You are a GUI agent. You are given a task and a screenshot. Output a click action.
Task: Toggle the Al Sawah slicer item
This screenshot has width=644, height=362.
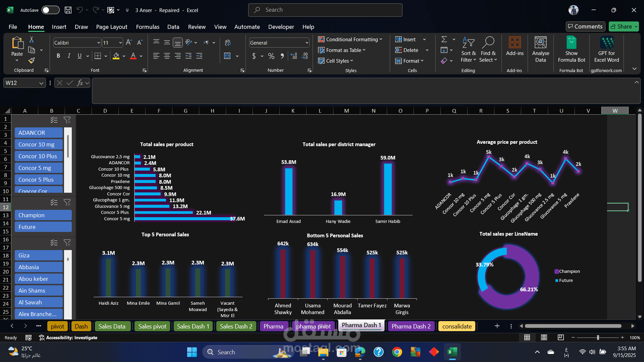click(39, 302)
